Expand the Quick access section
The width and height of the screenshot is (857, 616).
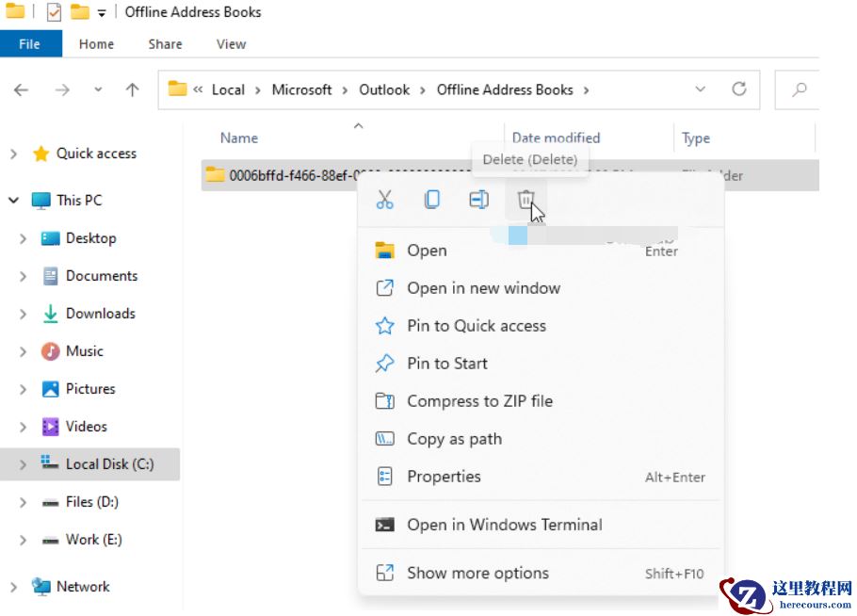[x=15, y=153]
